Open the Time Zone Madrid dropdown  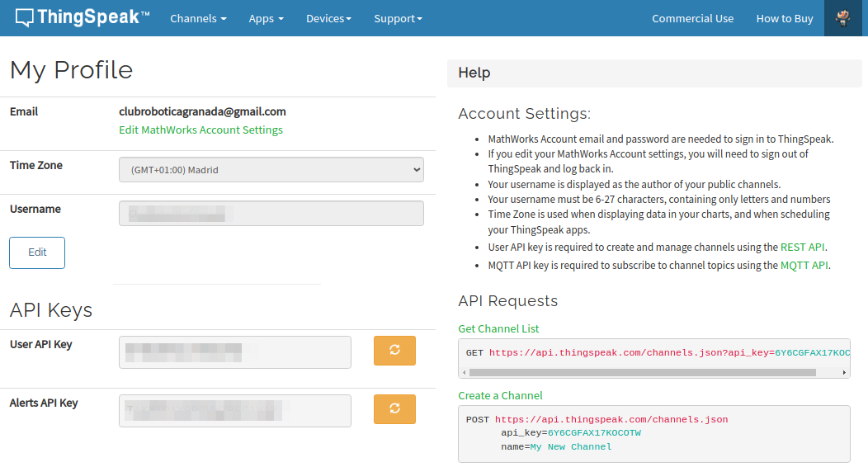click(x=271, y=169)
